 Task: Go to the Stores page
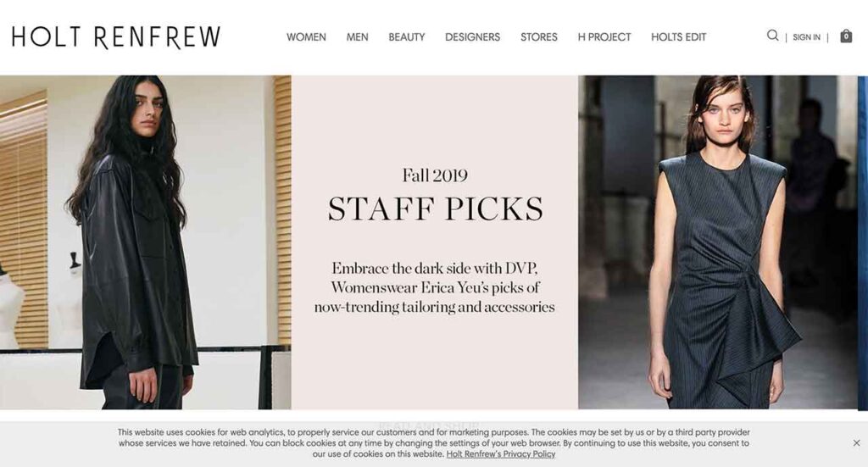pyautogui.click(x=538, y=37)
